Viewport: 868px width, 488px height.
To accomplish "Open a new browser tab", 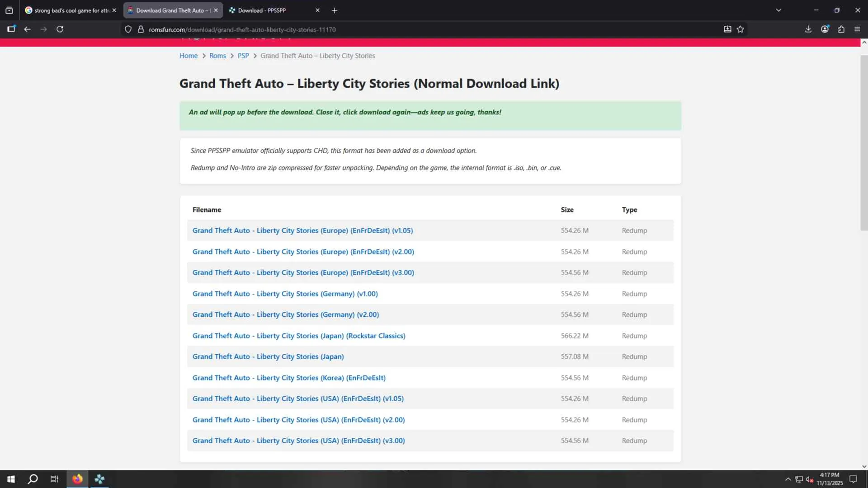I will 335,10.
